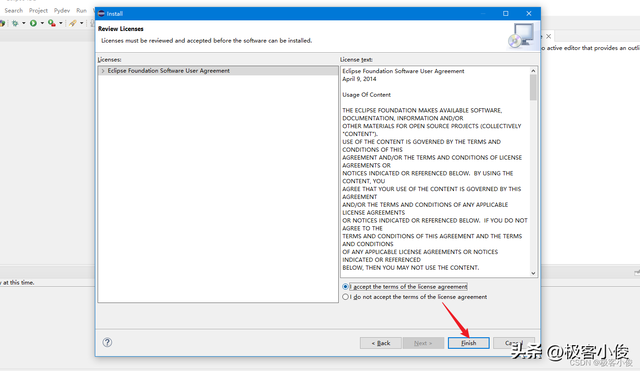Click the Debug bug icon in Eclipse toolbar
The width and height of the screenshot is (640, 371).
[15, 23]
